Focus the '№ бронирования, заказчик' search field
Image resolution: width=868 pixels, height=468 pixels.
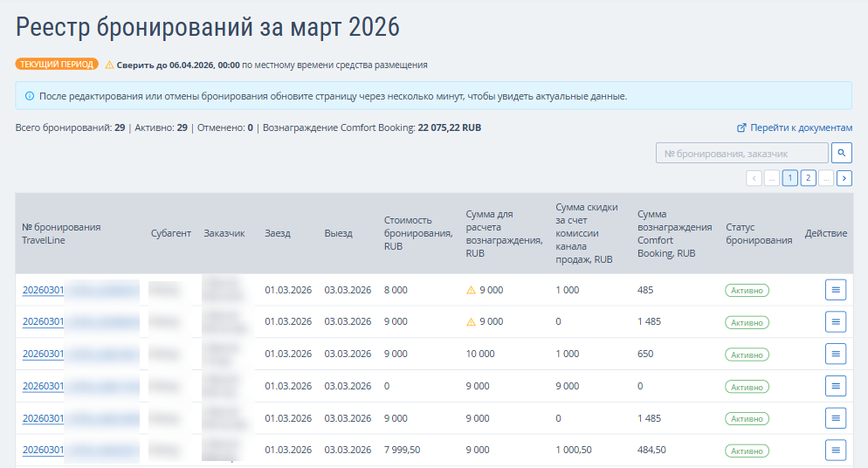(x=741, y=153)
